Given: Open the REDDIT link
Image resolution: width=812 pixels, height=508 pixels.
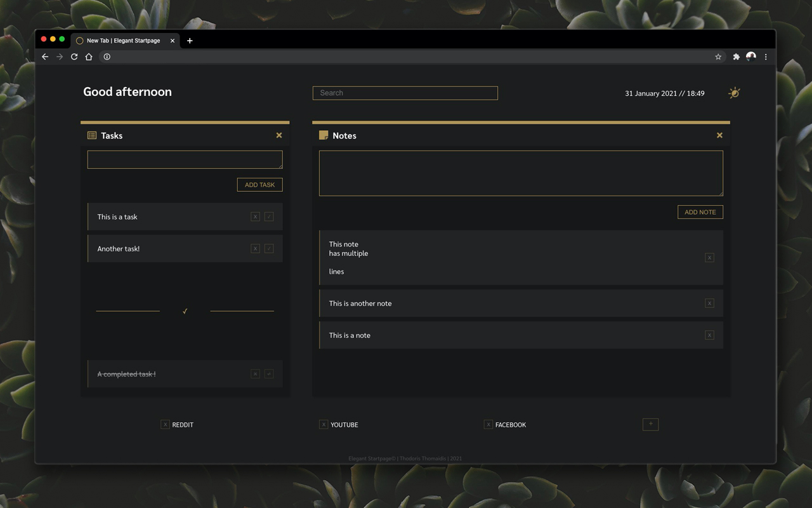Looking at the screenshot, I should pos(183,425).
